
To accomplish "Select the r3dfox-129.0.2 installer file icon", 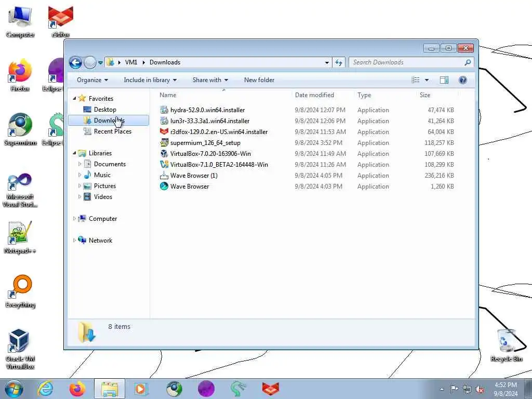I will 164,131.
